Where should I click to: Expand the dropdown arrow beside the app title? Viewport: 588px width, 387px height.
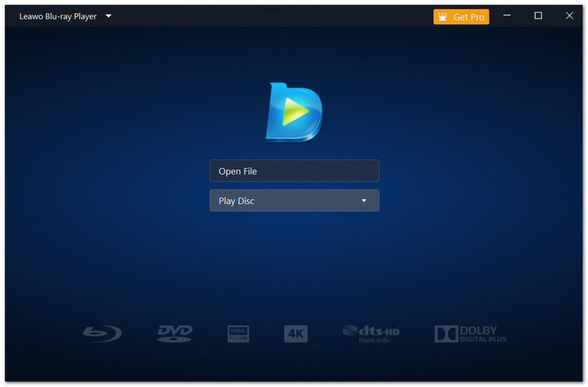[109, 15]
